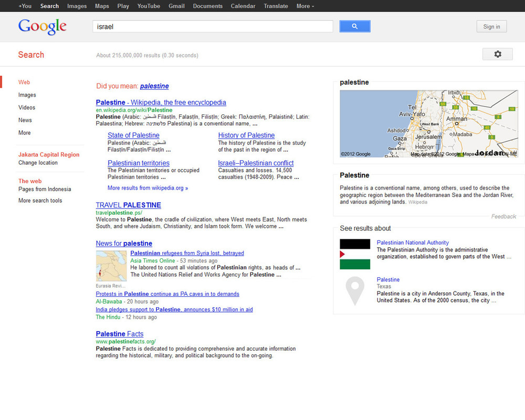The width and height of the screenshot is (525, 420).
Task: Select Videos filter in left sidebar
Action: point(27,108)
